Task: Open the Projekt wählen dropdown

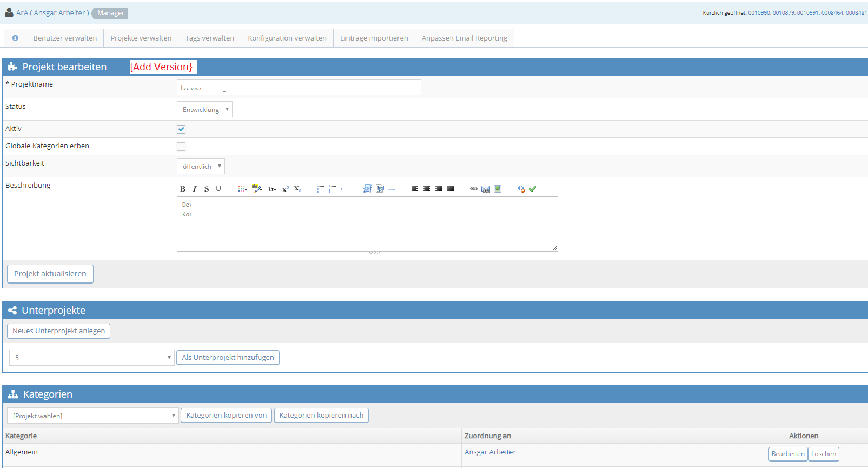Action: point(92,416)
